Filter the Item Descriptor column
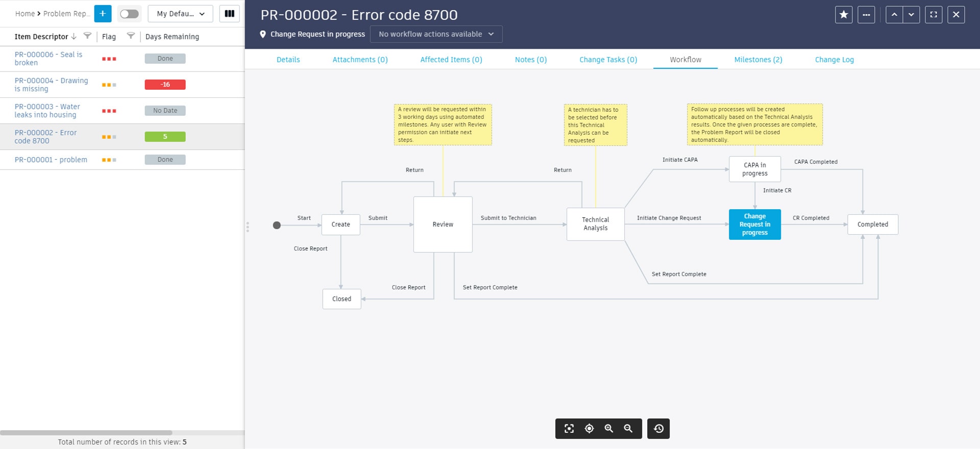Screen dimensions: 980x449 (87, 36)
